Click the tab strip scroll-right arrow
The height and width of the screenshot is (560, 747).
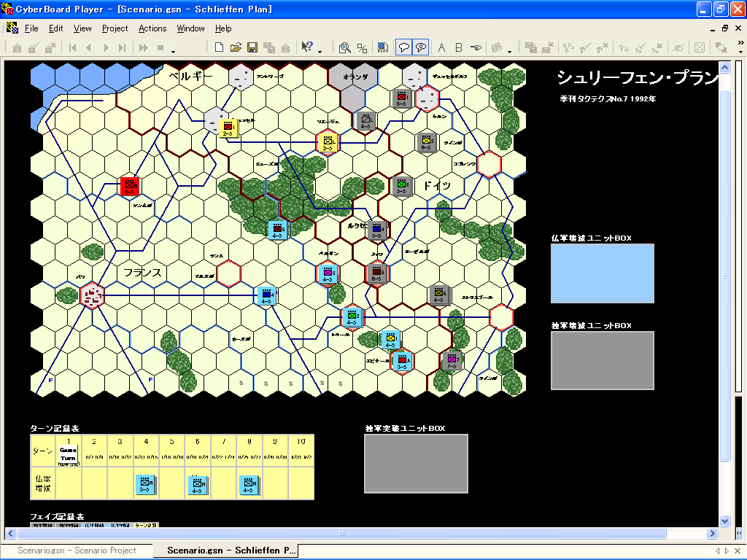(x=727, y=551)
